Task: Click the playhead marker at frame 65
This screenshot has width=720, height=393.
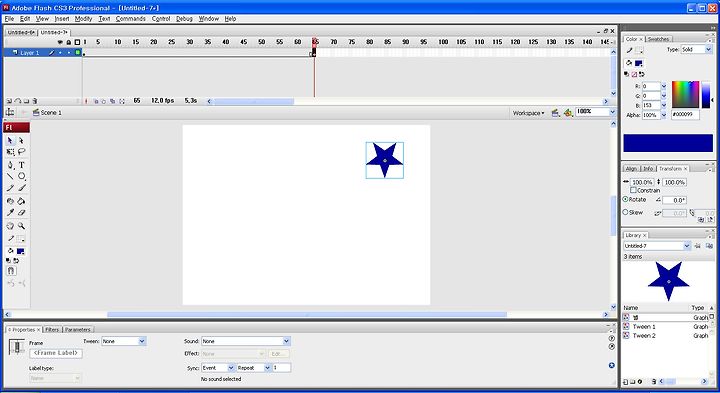Action: [315, 42]
